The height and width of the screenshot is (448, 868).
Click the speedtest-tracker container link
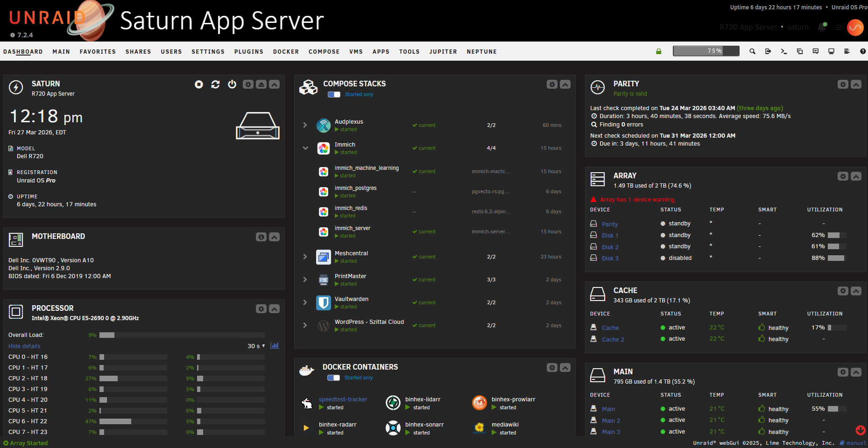(x=343, y=399)
